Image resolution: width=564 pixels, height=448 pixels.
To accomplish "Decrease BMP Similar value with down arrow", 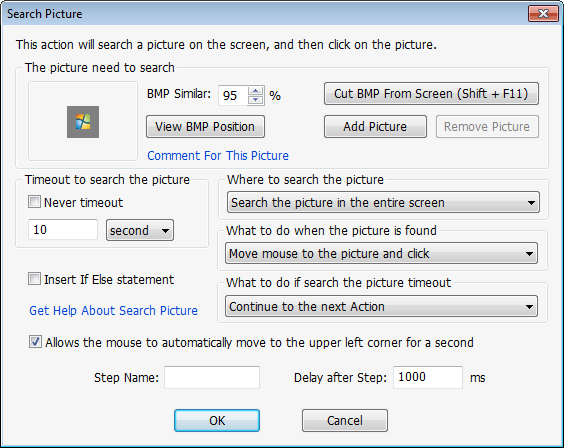I will point(255,100).
